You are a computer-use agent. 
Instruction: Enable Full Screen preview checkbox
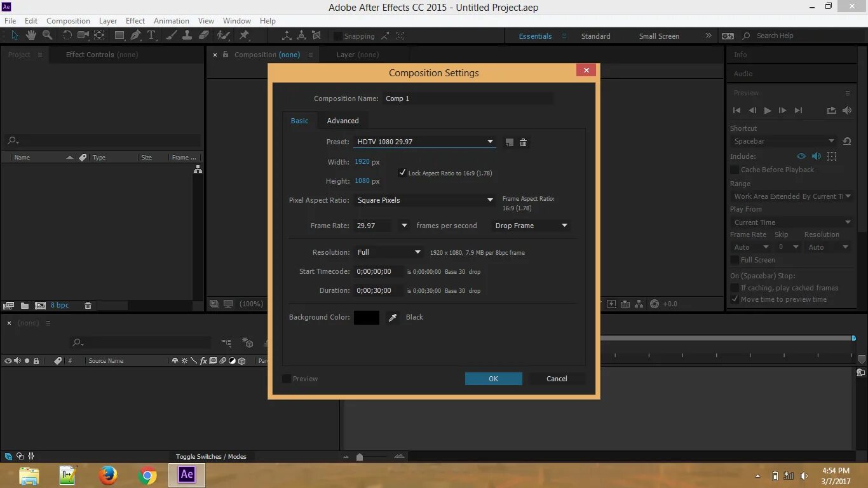tap(735, 260)
